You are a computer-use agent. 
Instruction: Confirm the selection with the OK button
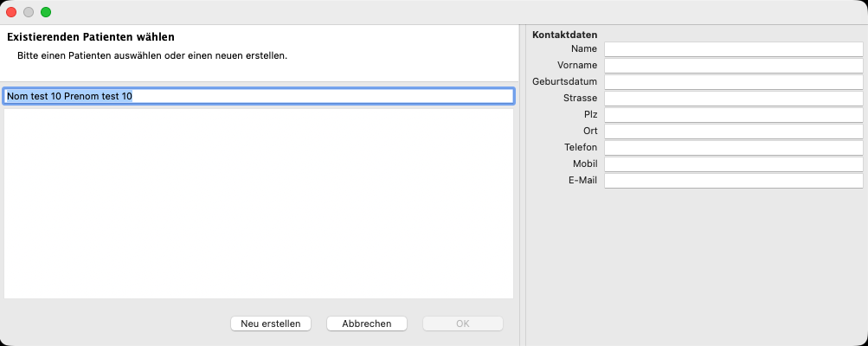[x=462, y=324]
